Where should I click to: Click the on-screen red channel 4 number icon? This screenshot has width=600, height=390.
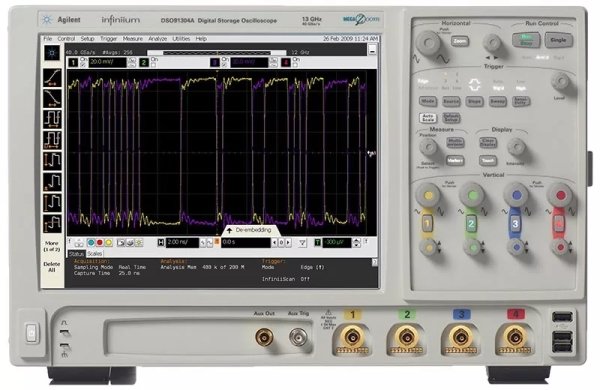click(x=286, y=62)
